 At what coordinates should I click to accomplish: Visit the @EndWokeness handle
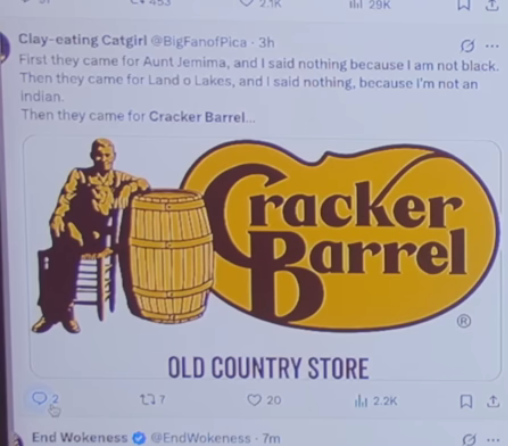point(200,438)
